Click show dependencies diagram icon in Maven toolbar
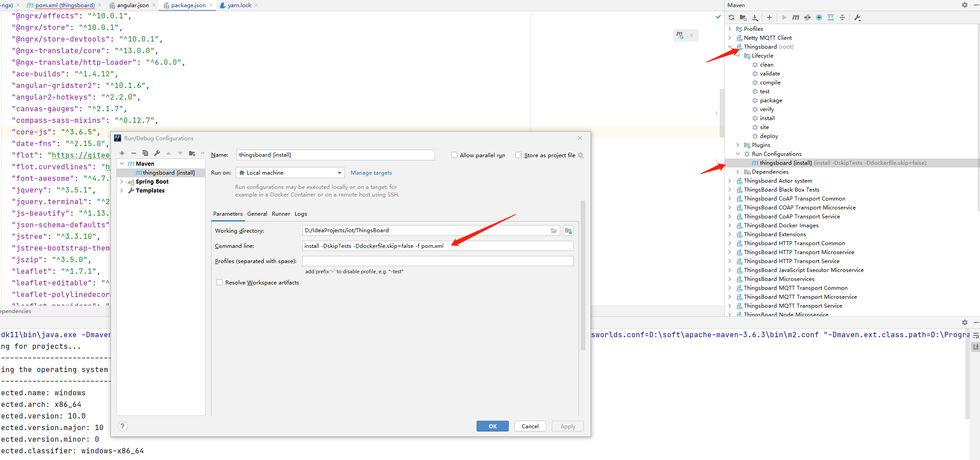This screenshot has height=460, width=980. pyautogui.click(x=831, y=17)
